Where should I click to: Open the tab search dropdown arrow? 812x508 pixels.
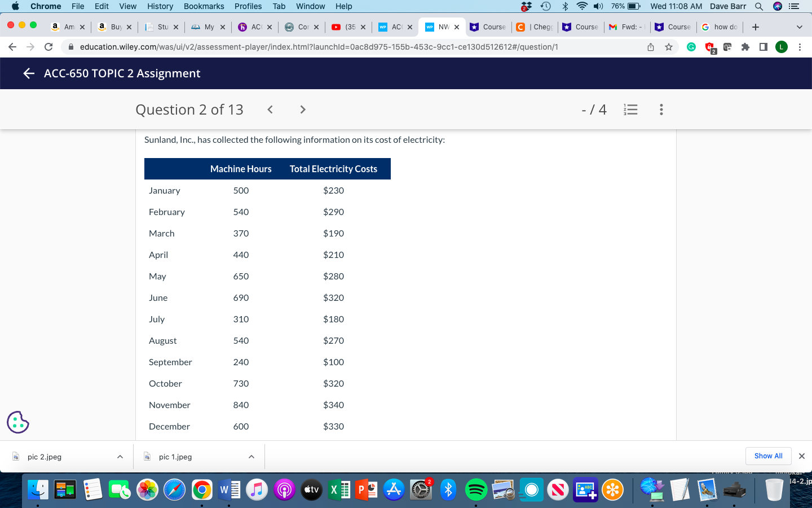(799, 27)
